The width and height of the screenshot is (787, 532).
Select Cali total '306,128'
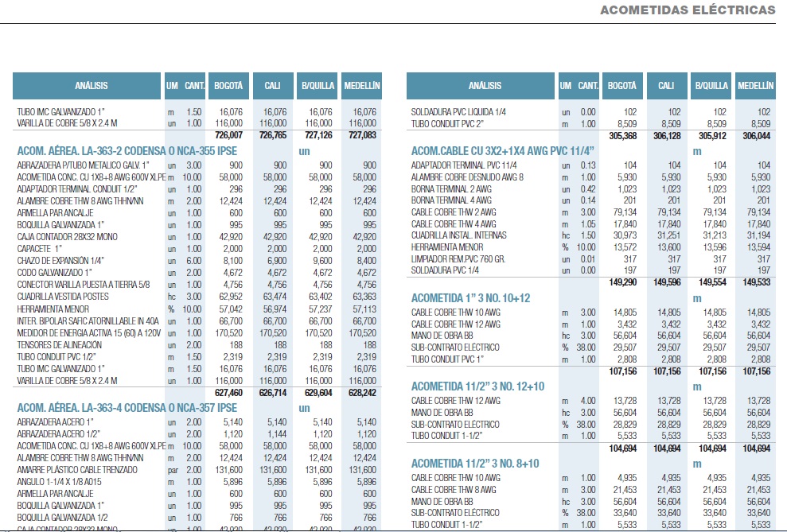pos(667,137)
